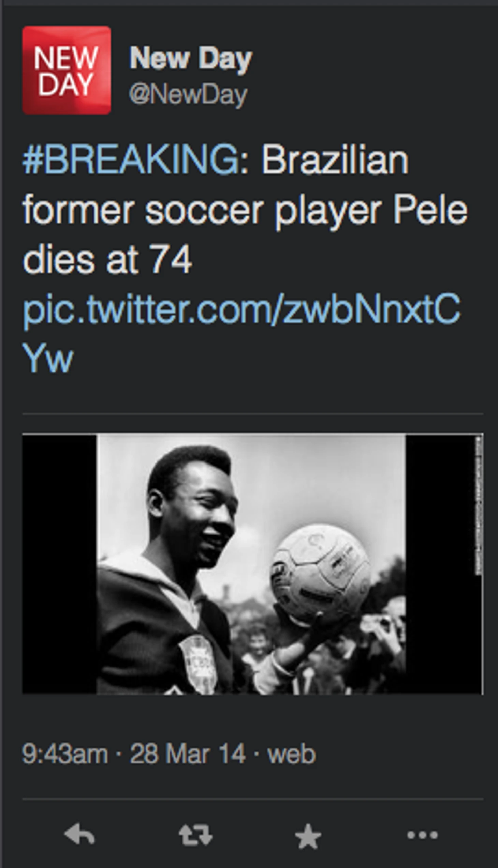Open the more options ellipsis menu
The height and width of the screenshot is (868, 498).
pyautogui.click(x=422, y=835)
